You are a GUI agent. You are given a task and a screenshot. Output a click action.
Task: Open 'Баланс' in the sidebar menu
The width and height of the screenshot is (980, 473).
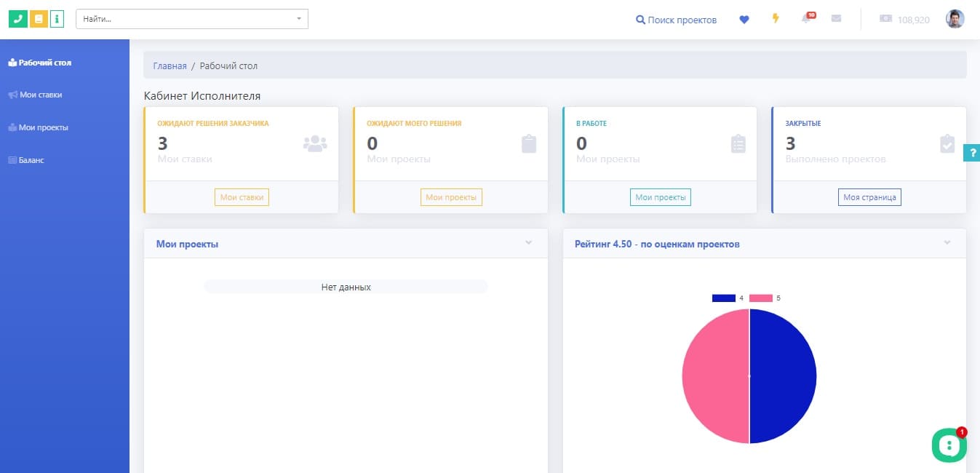pos(31,160)
